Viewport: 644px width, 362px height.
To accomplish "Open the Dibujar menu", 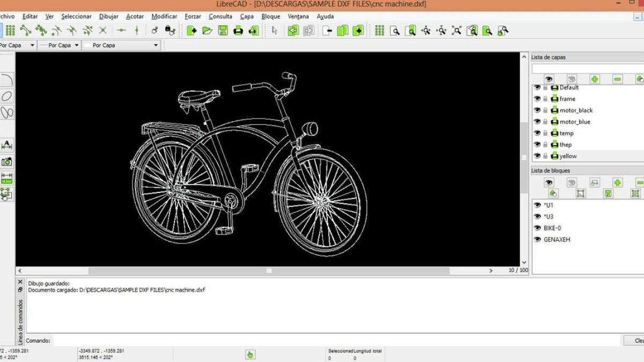I will click(108, 17).
